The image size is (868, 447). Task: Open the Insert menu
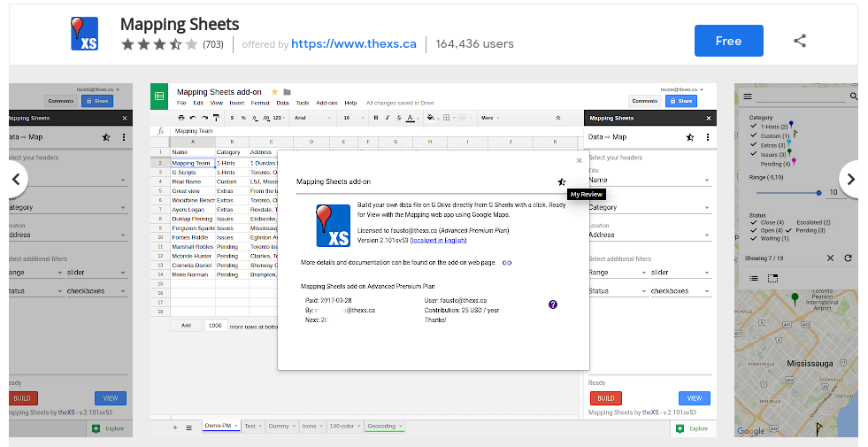click(x=236, y=103)
